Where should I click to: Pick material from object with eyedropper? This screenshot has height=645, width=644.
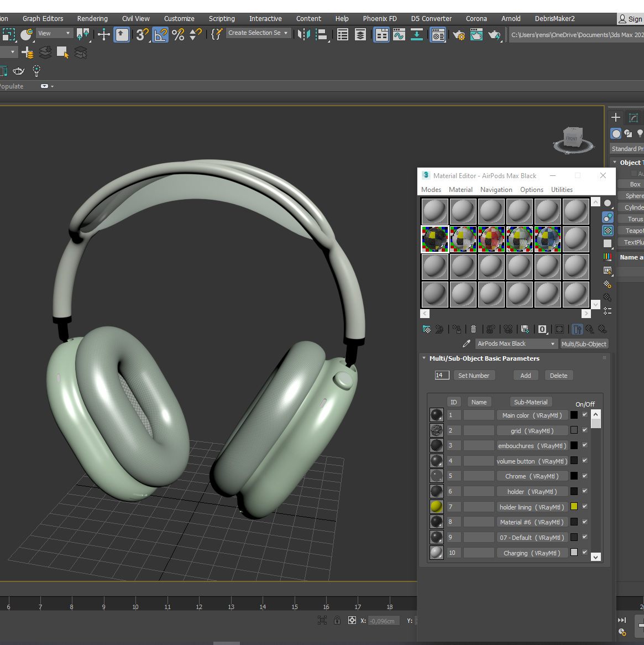pyautogui.click(x=467, y=344)
